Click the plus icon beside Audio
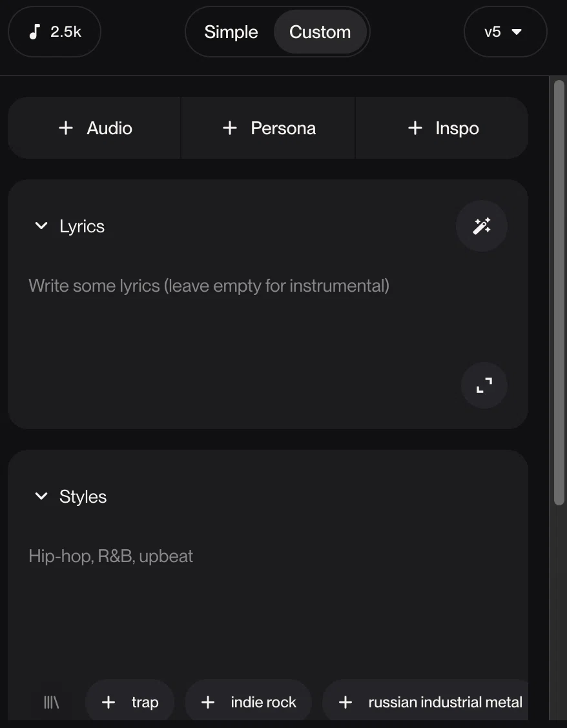Viewport: 567px width, 728px height. tap(66, 128)
